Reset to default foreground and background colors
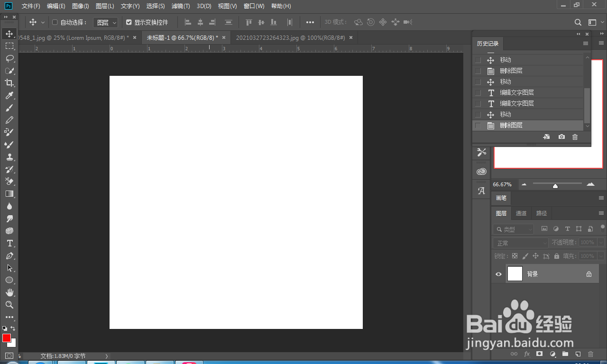This screenshot has height=364, width=607. pyautogui.click(x=4, y=328)
